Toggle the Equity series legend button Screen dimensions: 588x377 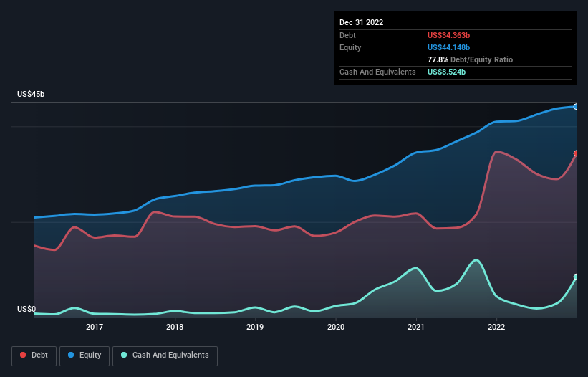[x=85, y=355]
